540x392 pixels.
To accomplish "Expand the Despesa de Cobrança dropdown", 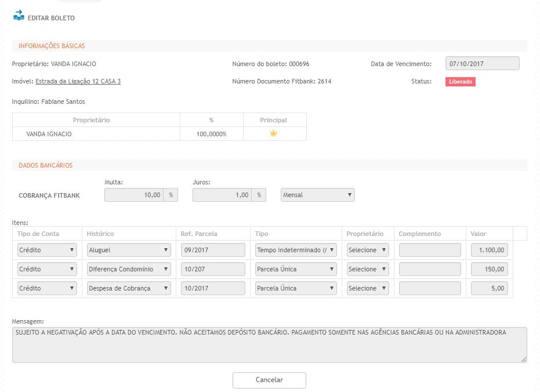I will (129, 288).
